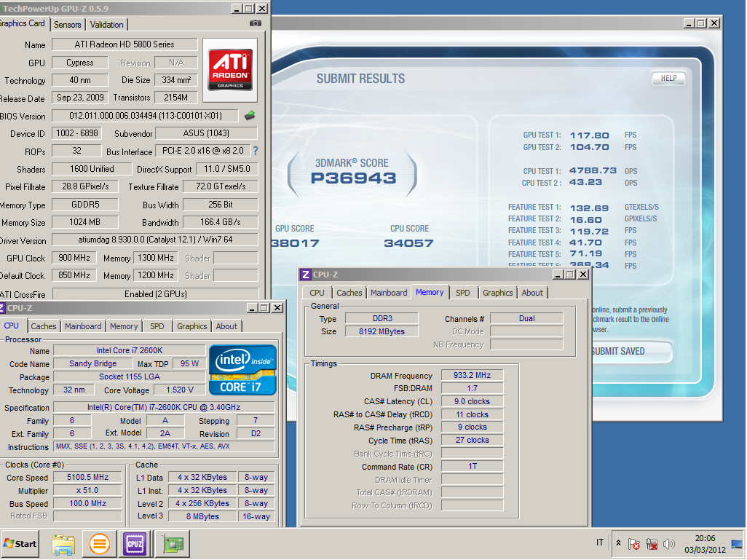The width and height of the screenshot is (747, 560).
Task: Open the Start menu
Action: click(x=20, y=544)
